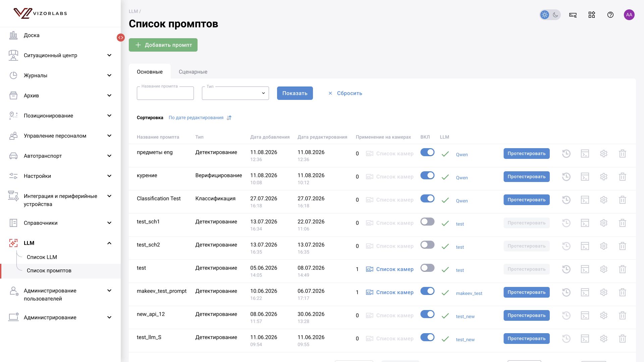This screenshot has width=644, height=362.
Task: Click Протестировать for Classification Test
Action: tap(527, 200)
